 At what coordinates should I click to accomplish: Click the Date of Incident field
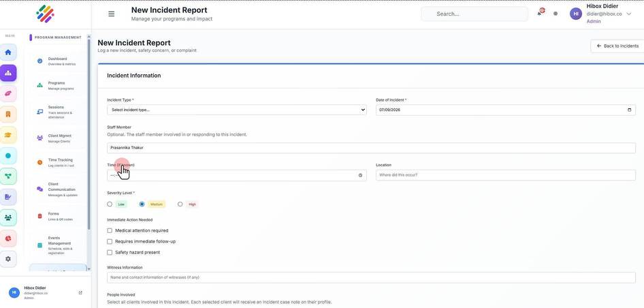click(506, 110)
